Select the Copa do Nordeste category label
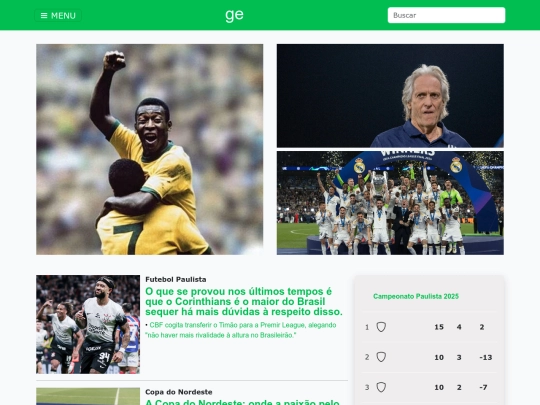 point(178,392)
